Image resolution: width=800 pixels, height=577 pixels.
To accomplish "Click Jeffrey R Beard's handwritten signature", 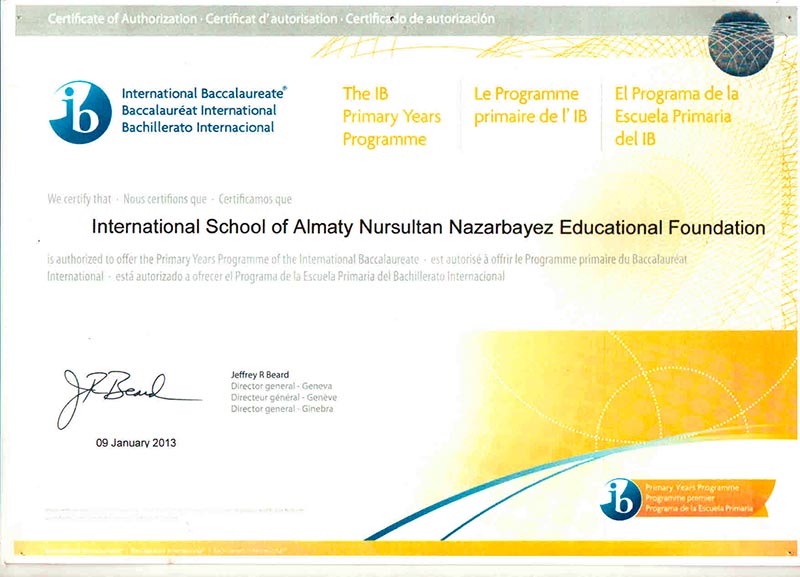I will click(x=128, y=398).
